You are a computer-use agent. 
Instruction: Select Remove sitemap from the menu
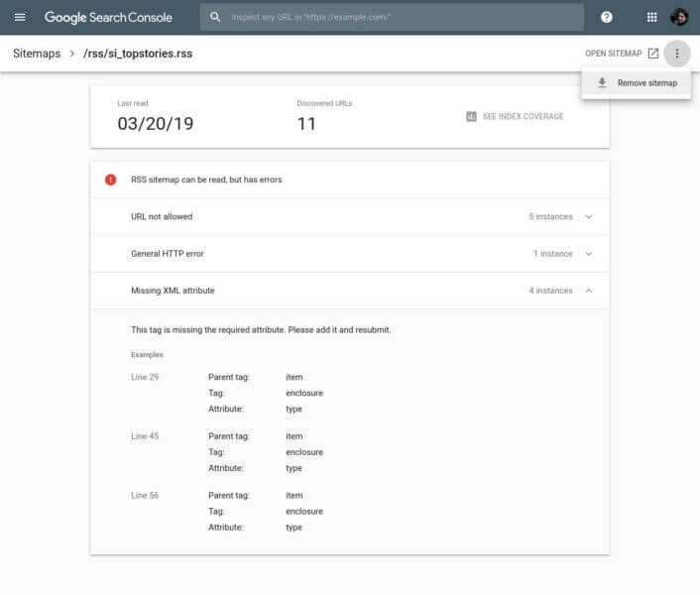(646, 83)
